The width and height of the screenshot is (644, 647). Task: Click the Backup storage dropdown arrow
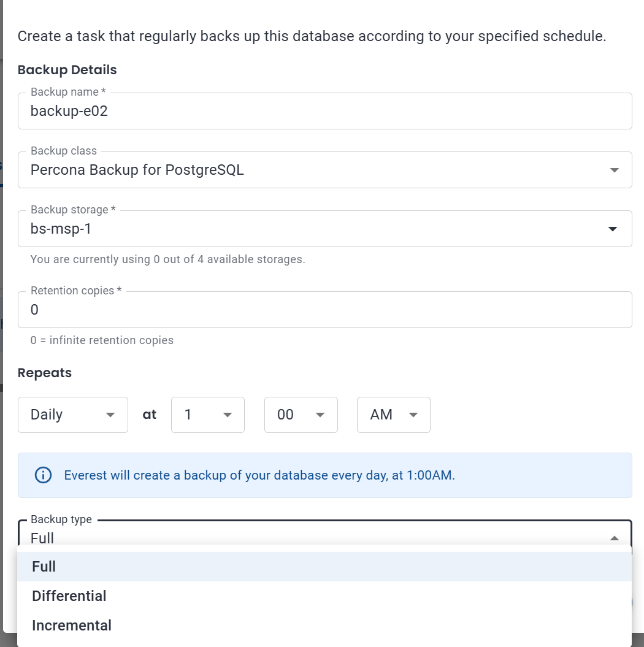point(613,229)
